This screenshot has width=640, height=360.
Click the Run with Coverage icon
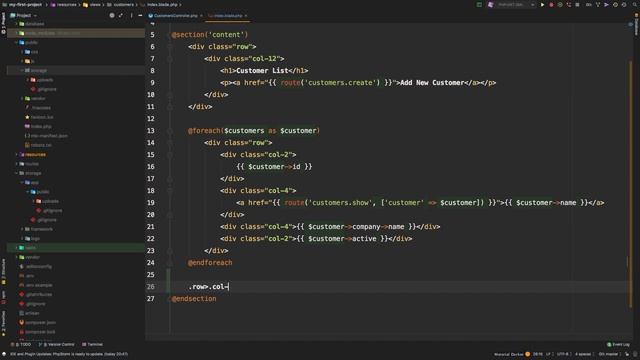coord(560,4)
